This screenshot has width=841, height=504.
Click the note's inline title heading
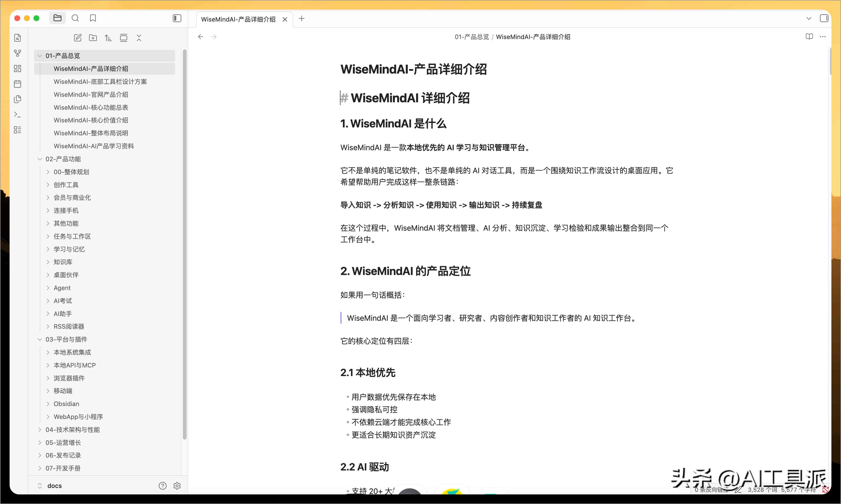[413, 69]
